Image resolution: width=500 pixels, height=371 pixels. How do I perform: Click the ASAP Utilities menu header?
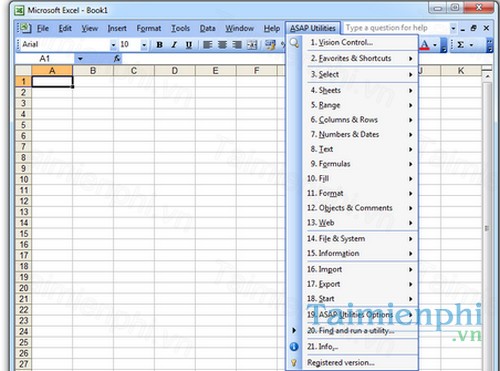click(313, 28)
